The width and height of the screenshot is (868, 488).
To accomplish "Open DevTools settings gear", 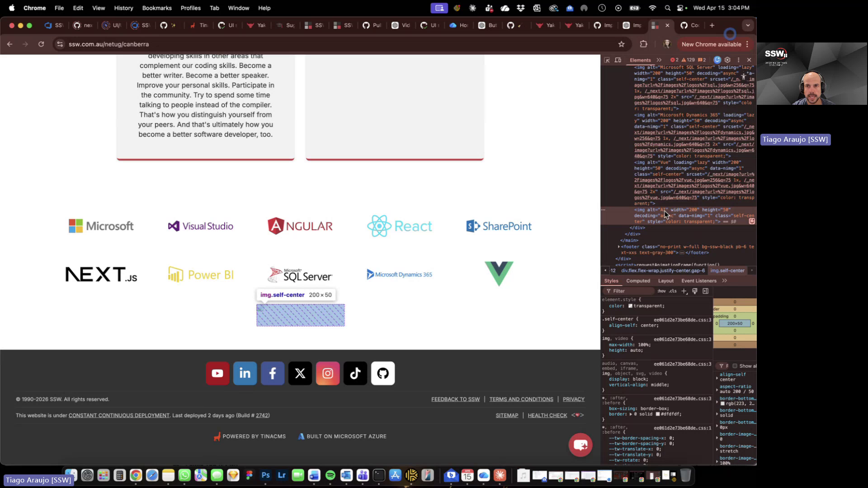I will coord(727,60).
